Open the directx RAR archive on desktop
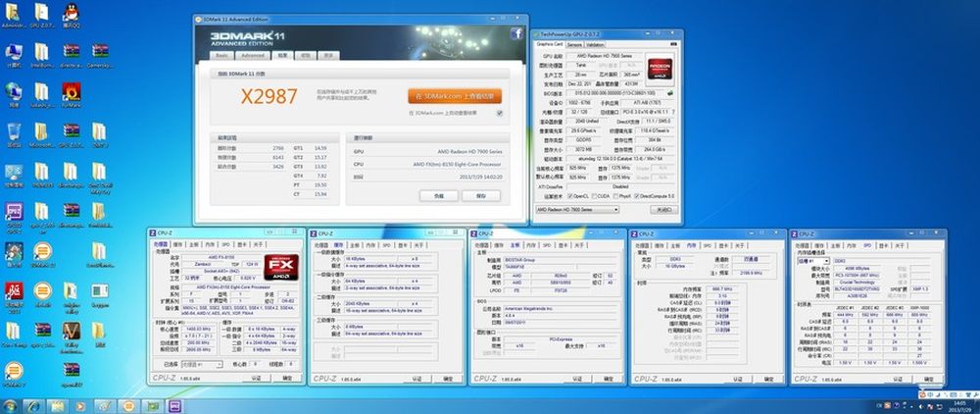 click(x=71, y=55)
